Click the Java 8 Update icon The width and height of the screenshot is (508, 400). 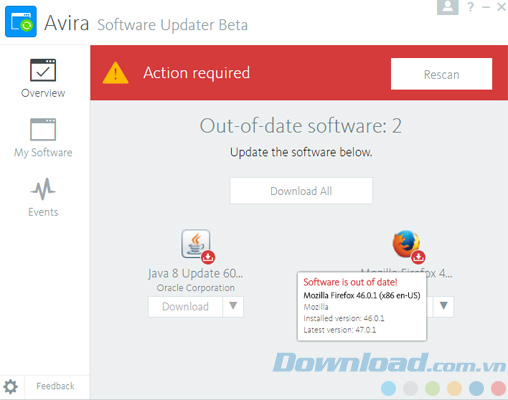196,244
